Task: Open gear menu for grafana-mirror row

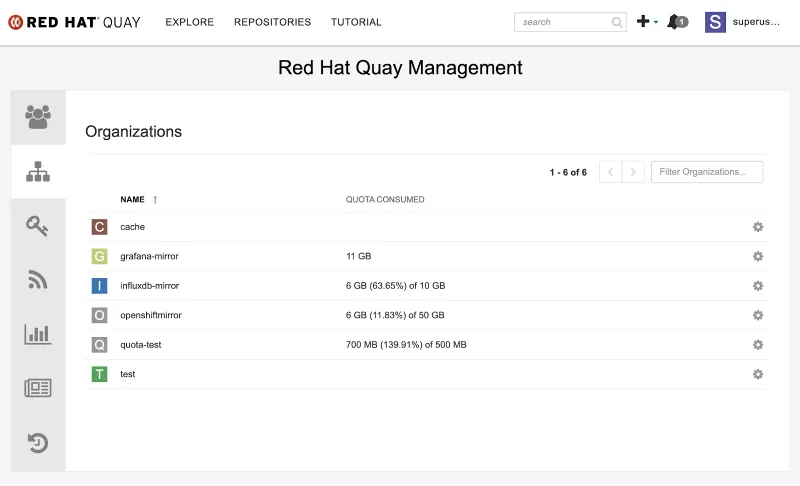Action: click(758, 256)
